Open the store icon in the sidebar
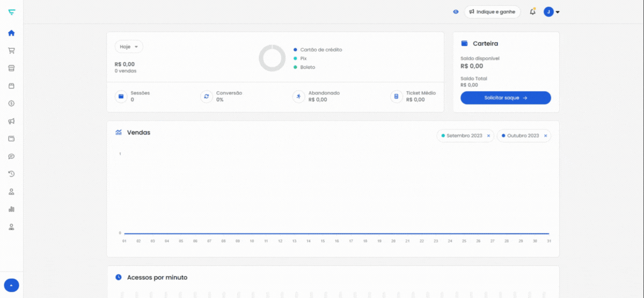 point(11,68)
